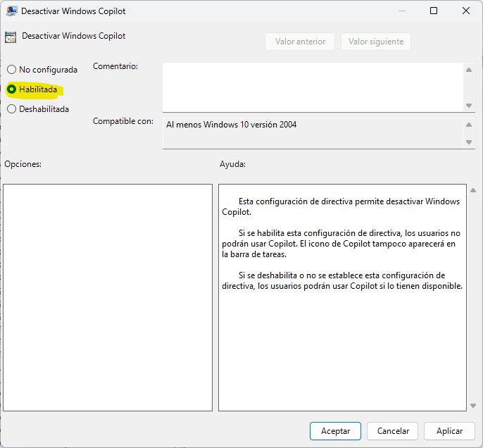The height and width of the screenshot is (448, 483).
Task: Click the Compatible con scroll down arrow
Action: click(469, 142)
